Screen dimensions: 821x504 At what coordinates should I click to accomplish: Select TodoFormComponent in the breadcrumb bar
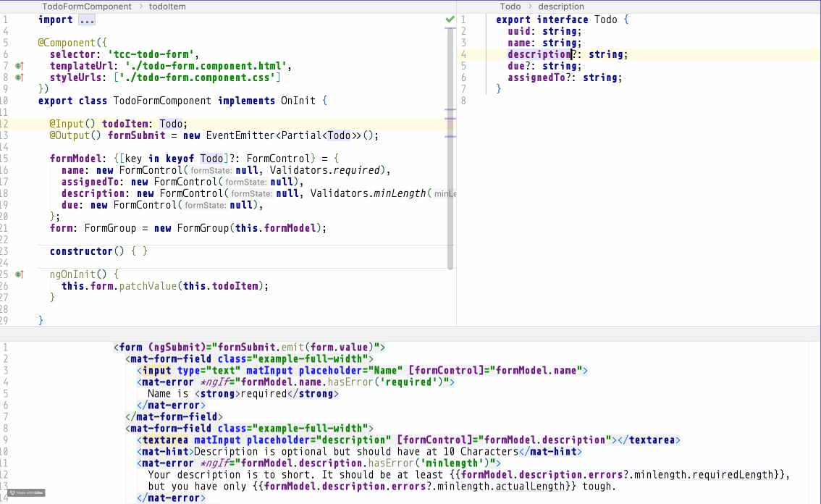pos(87,7)
